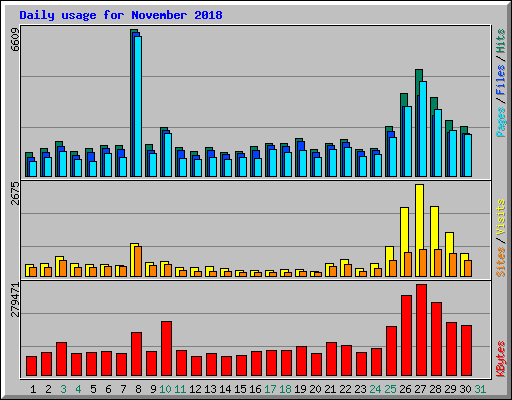Click green day label 10 on the x-axis

(x=165, y=389)
